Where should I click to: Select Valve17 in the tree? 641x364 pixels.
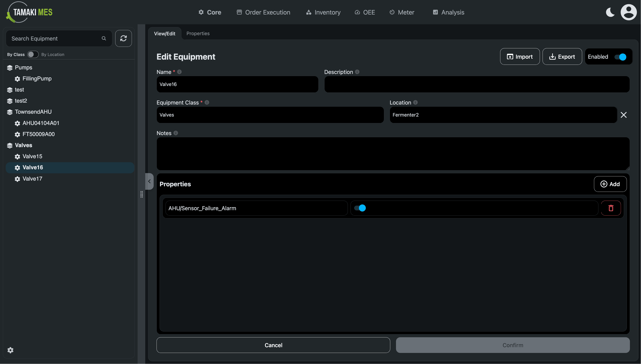tap(32, 179)
